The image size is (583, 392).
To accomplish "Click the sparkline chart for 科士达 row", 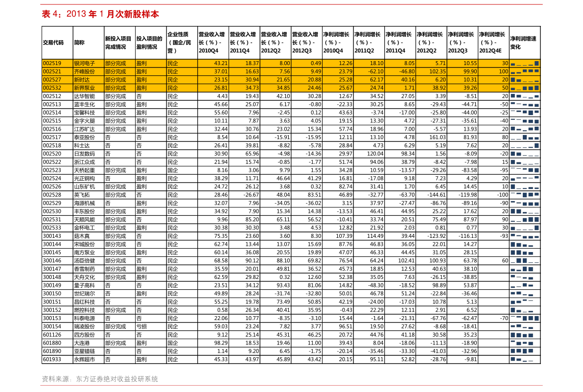I will (524, 145).
